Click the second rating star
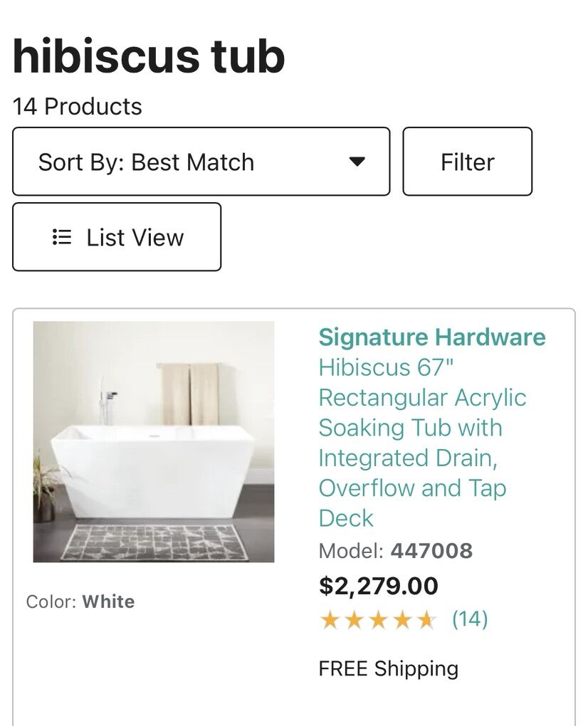Image resolution: width=588 pixels, height=726 pixels. click(354, 620)
